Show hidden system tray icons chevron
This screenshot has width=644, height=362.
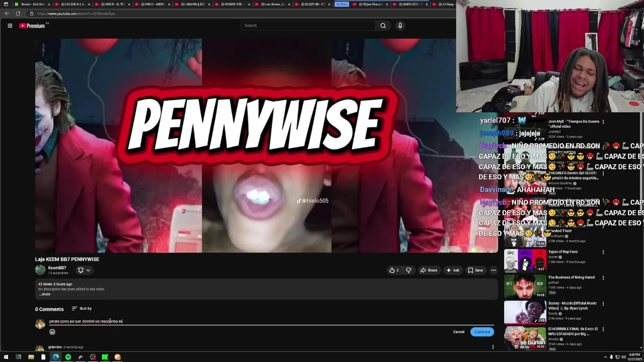tap(605, 357)
